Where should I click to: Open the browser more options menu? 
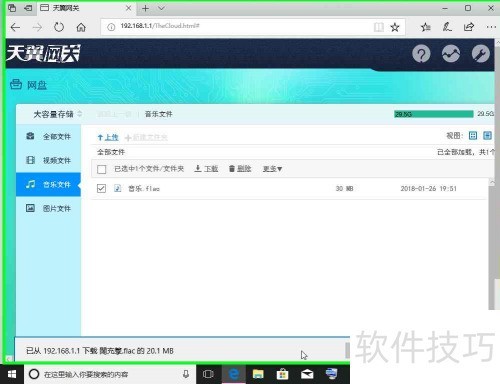491,27
